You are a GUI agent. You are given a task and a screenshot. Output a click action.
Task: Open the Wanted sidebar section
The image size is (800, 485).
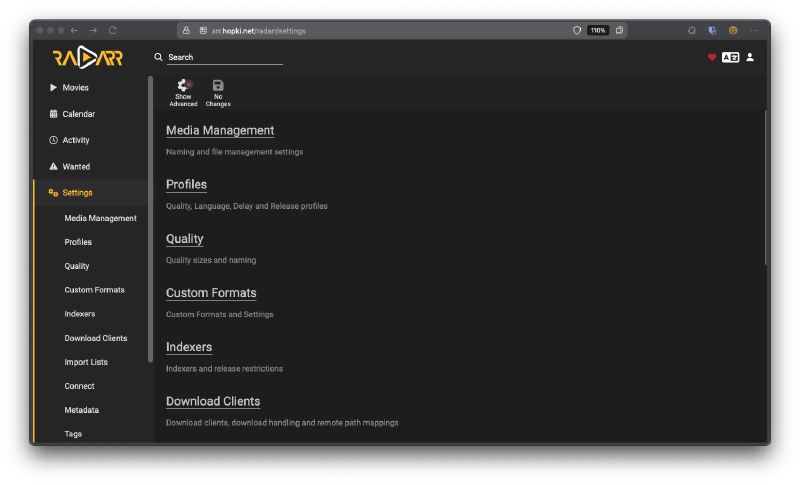[x=76, y=167]
